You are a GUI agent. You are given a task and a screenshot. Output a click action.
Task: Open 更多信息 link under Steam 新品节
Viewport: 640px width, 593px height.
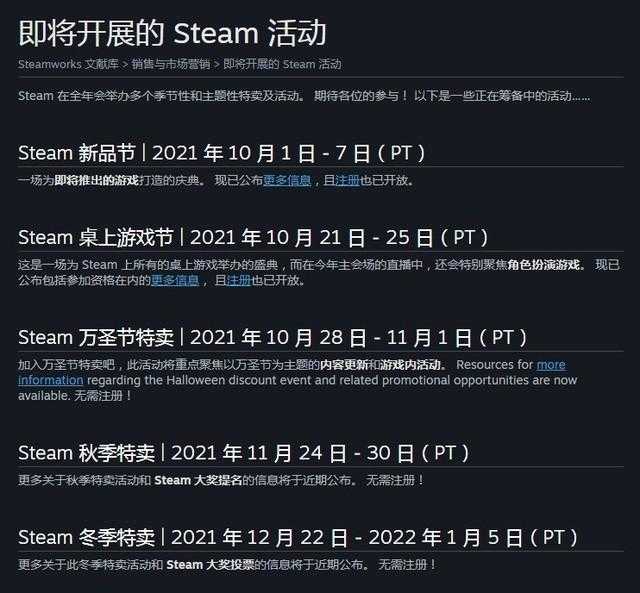click(287, 180)
